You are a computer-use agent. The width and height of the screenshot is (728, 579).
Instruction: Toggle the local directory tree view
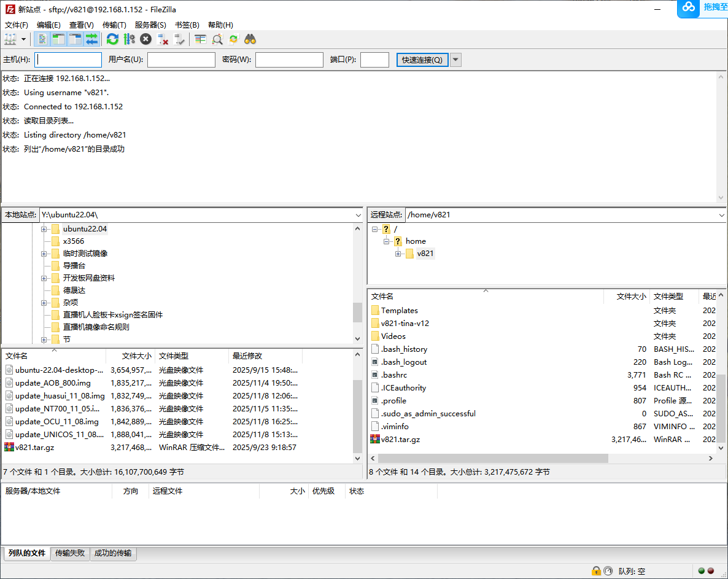58,39
